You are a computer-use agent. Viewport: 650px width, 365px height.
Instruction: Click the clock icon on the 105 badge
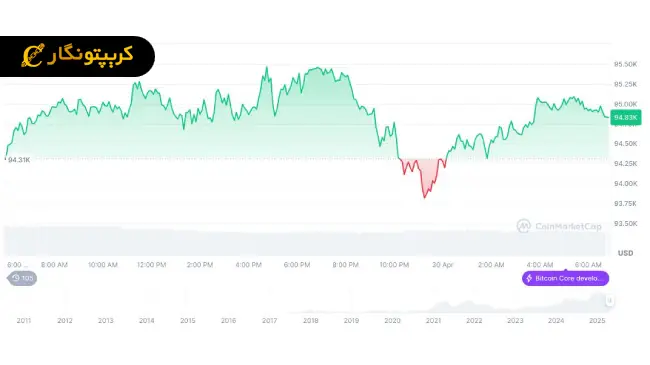point(16,278)
